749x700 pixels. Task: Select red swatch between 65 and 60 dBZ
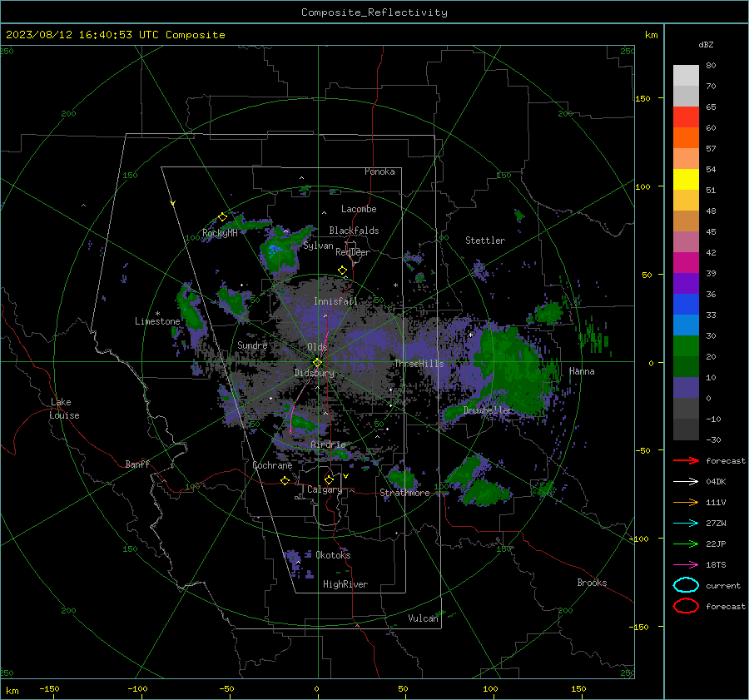(686, 117)
